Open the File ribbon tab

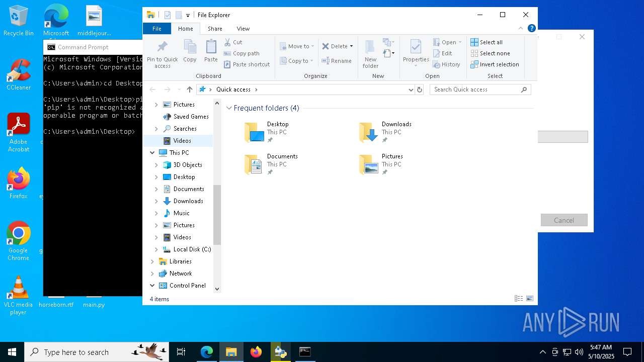tap(157, 29)
